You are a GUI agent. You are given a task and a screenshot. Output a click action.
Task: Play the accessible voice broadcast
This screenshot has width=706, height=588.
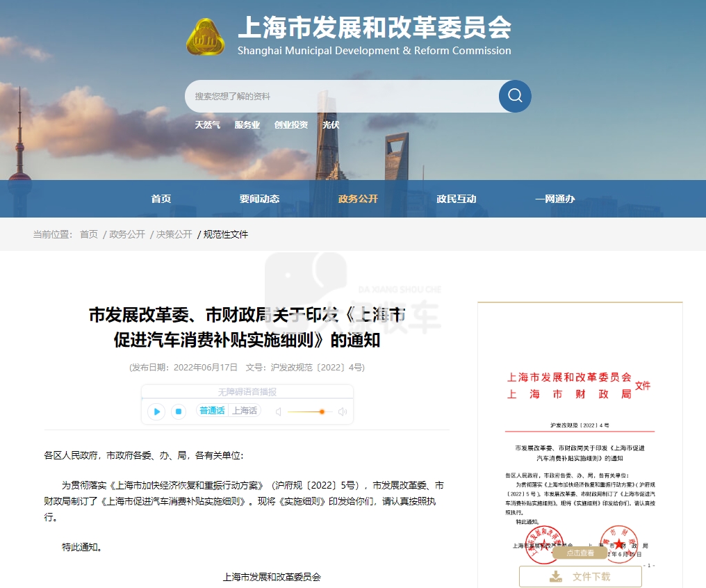[157, 411]
